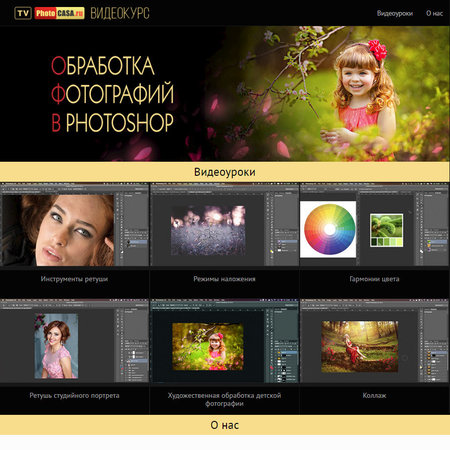The height and width of the screenshot is (450, 450).
Task: Click the Гармонии цвета caption link
Action: tap(374, 279)
